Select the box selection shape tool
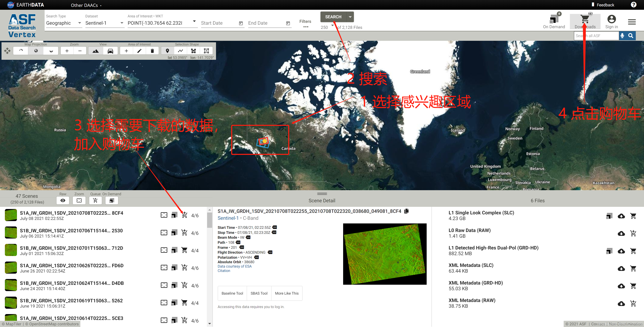The width and height of the screenshot is (644, 327). (x=206, y=51)
